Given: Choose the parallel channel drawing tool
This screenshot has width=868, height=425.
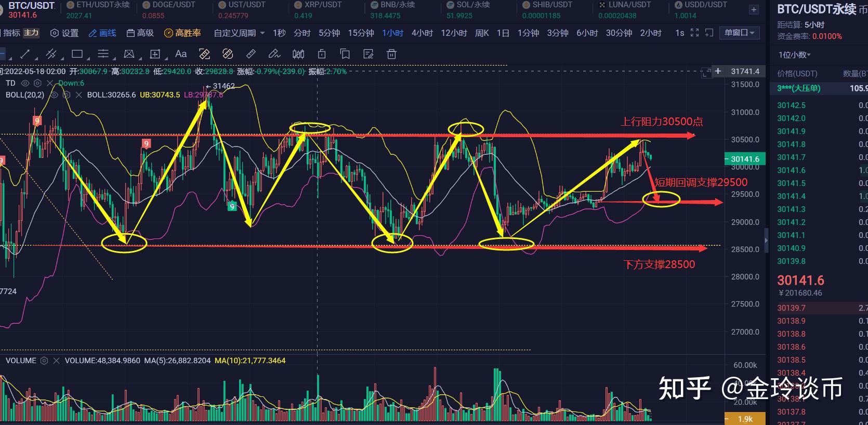Looking at the screenshot, I should tap(51, 54).
